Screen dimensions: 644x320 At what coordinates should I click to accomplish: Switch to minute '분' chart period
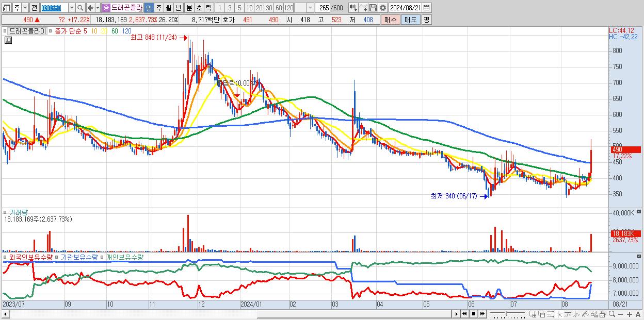coord(189,8)
